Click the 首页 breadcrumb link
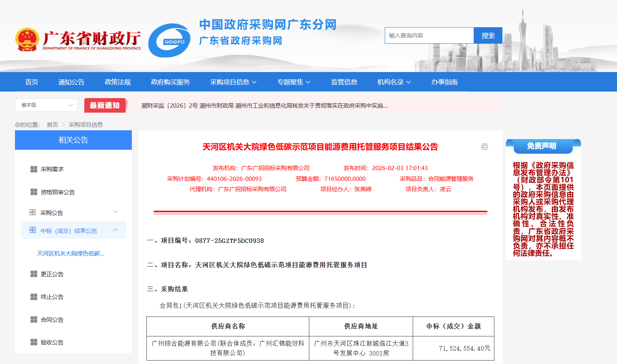The image size is (617, 364). coord(53,125)
